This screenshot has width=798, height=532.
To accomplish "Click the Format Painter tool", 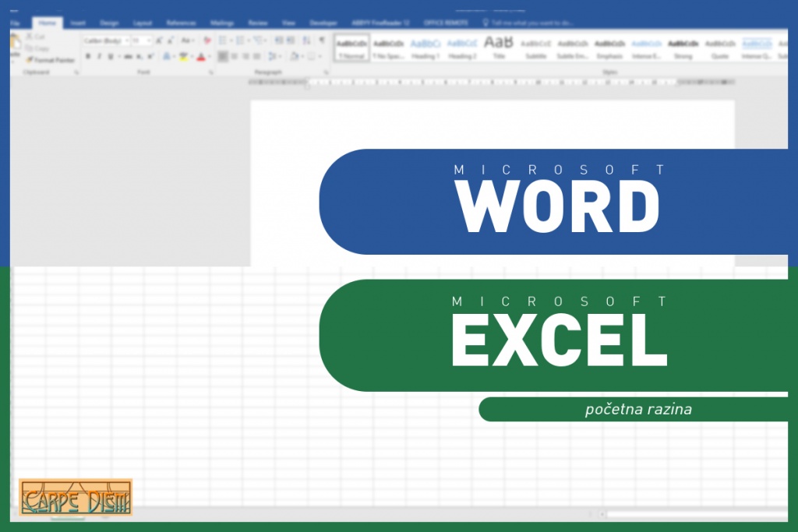I will click(x=52, y=59).
